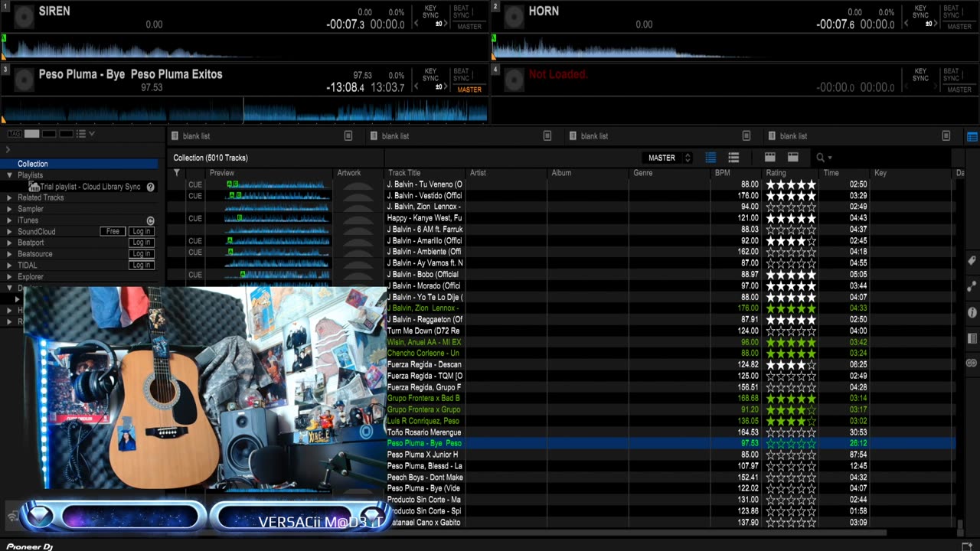This screenshot has height=551, width=980.
Task: Switch to the artwork list view icon
Action: coord(733,158)
